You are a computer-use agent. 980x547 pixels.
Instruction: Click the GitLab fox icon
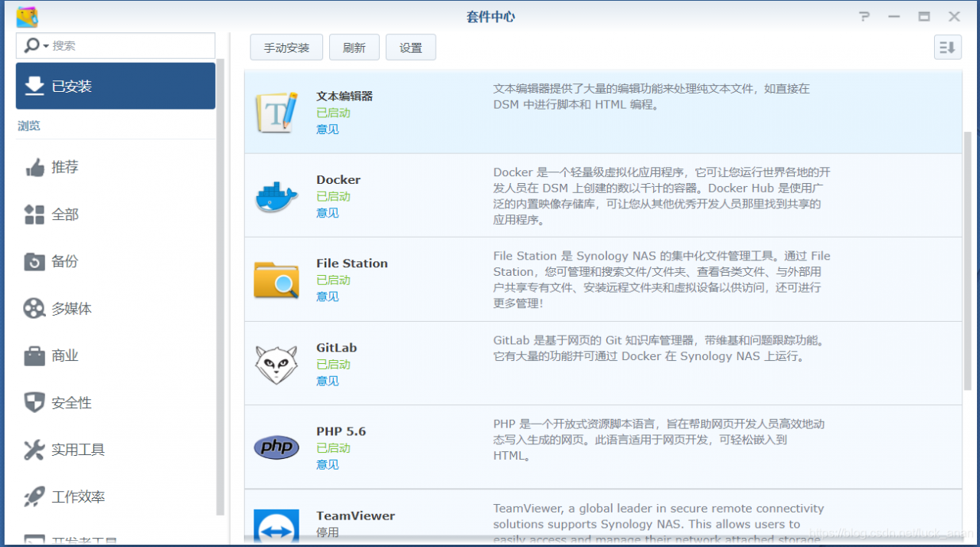[x=276, y=364]
